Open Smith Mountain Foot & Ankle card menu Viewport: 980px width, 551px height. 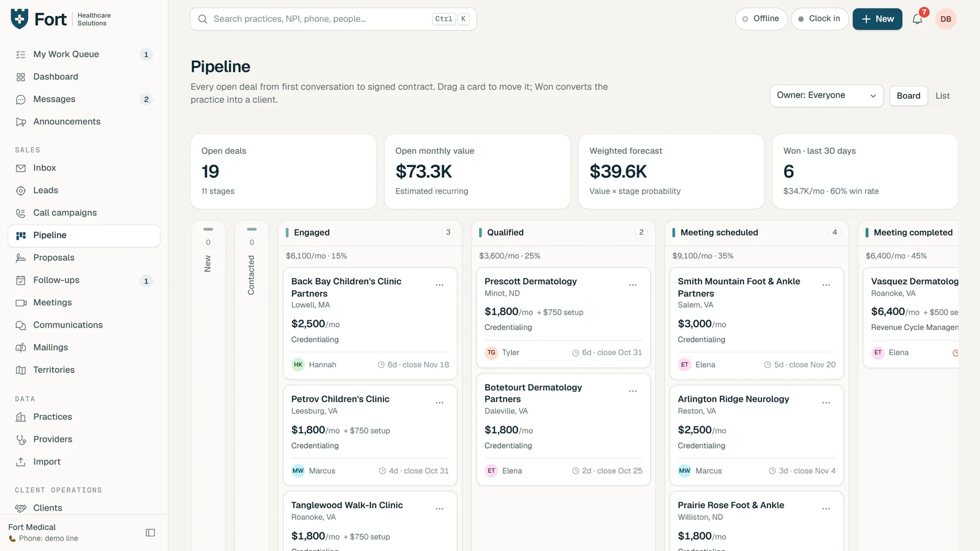point(826,285)
